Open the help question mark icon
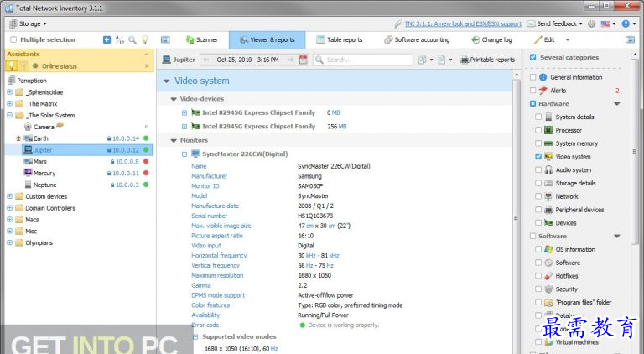 pos(626,23)
